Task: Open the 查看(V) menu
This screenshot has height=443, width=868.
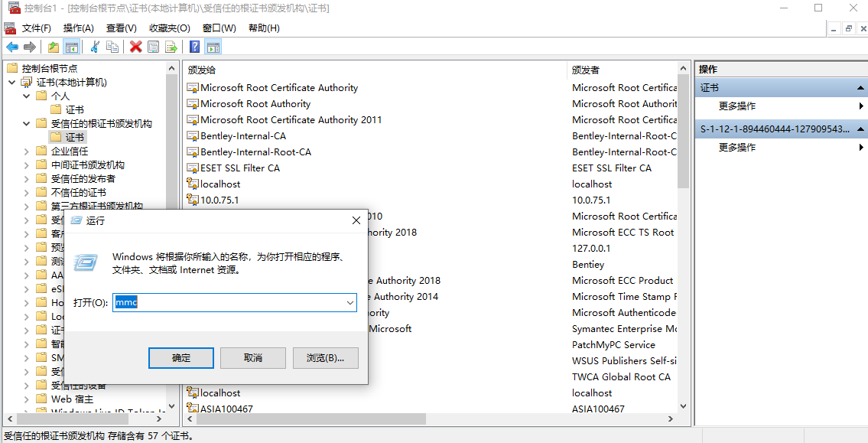Action: click(x=122, y=28)
